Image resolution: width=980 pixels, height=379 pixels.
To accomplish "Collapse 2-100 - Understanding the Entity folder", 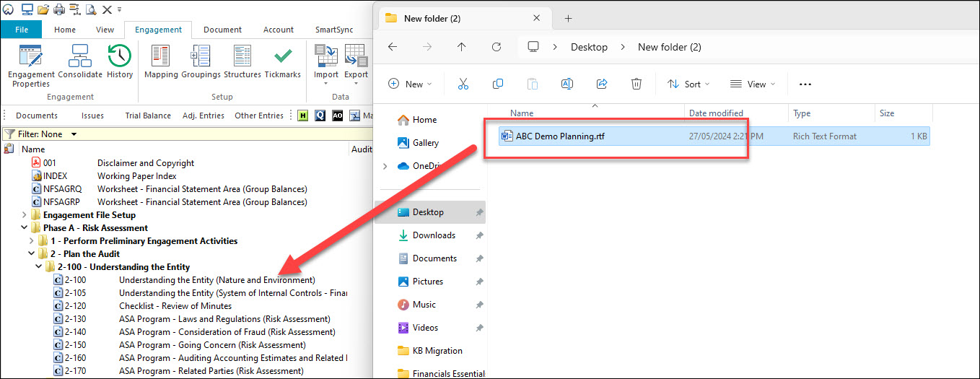I will 38,267.
